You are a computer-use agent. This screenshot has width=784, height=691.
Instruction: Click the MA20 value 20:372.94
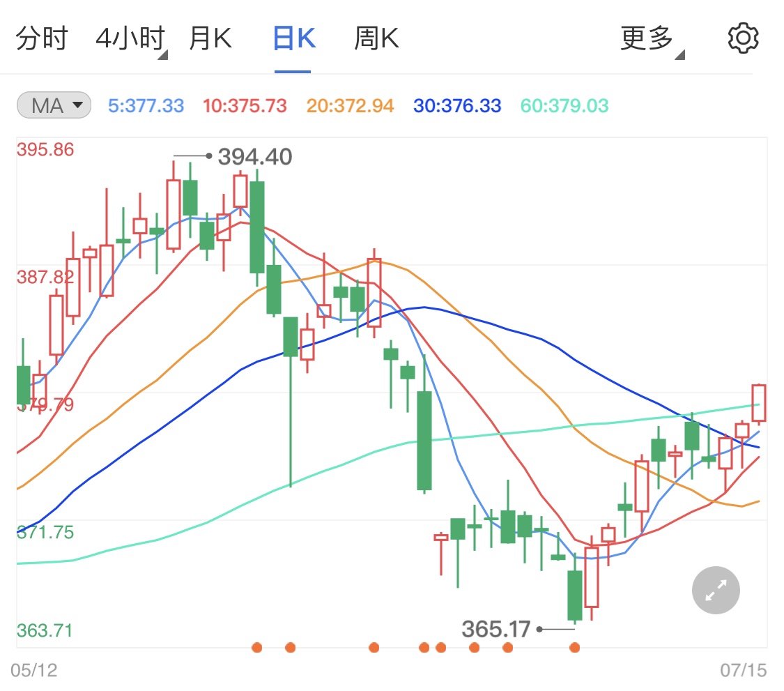(350, 105)
